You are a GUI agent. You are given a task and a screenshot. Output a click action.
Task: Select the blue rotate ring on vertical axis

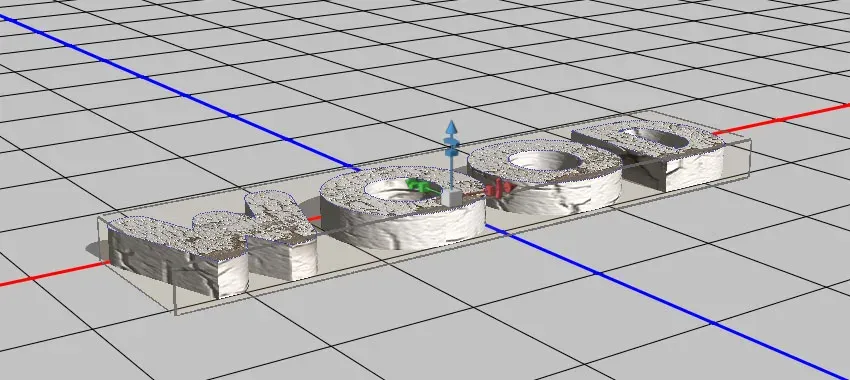[x=452, y=143]
